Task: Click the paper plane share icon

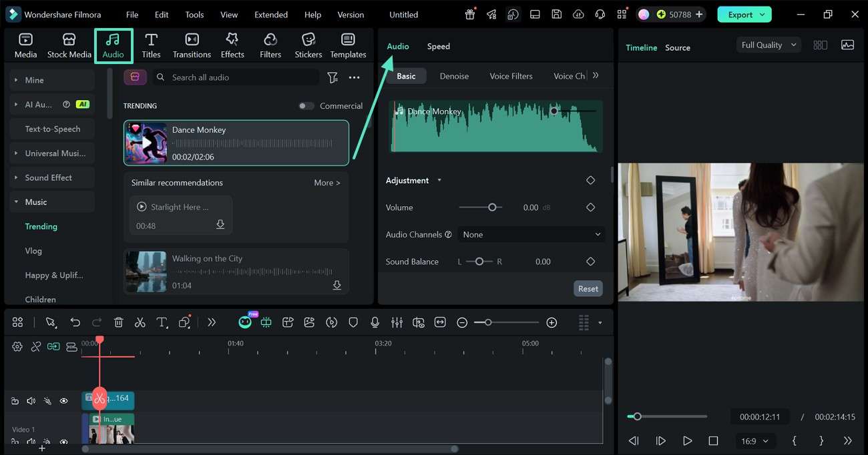Action: pos(491,14)
